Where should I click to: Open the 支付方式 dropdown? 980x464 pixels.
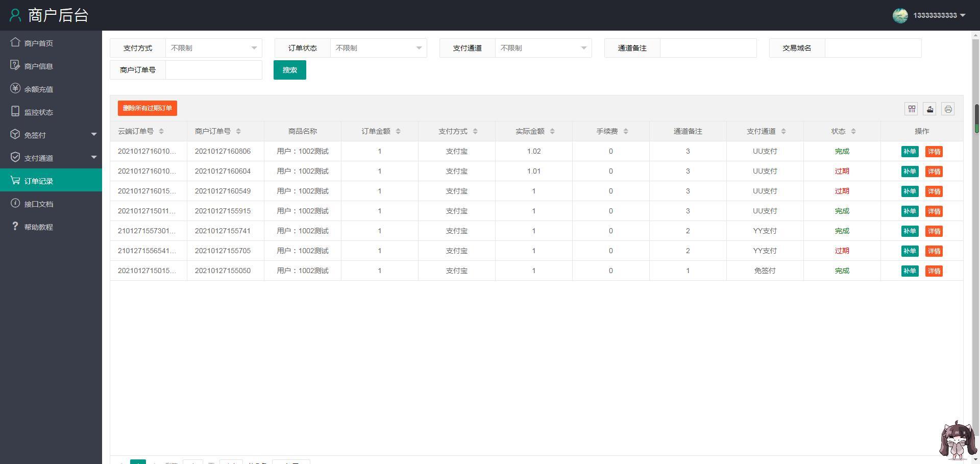(x=213, y=48)
